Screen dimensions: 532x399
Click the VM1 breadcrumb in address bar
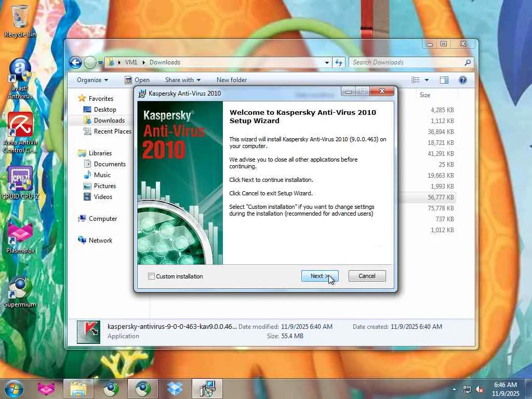click(131, 62)
